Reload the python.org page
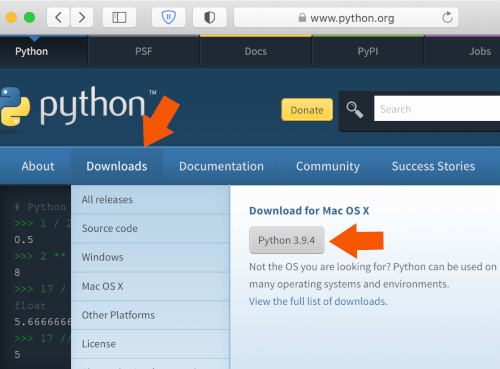 tap(447, 17)
